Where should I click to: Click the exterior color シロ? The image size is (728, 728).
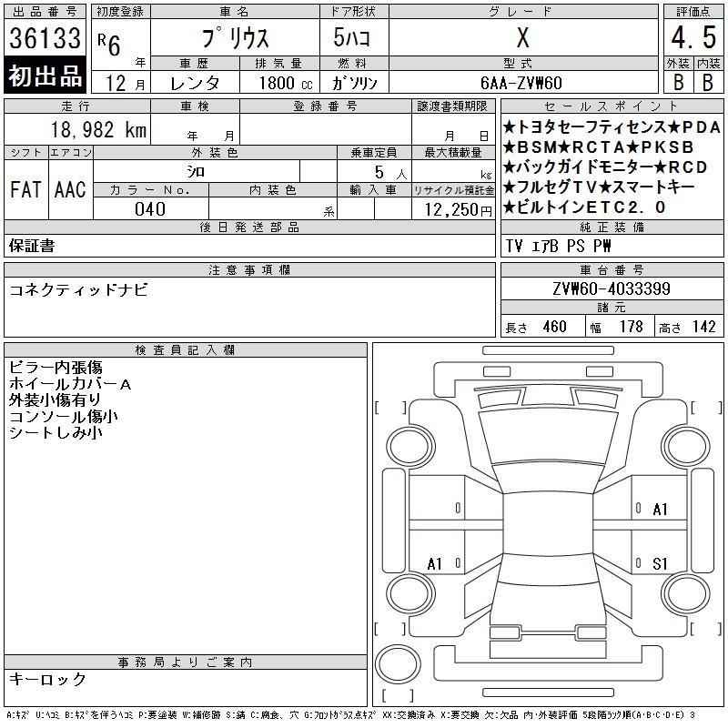(196, 172)
